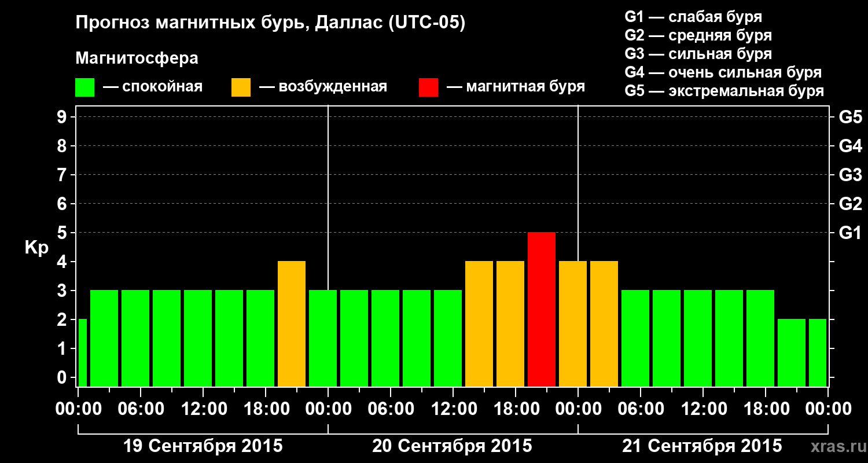The image size is (868, 463).
Task: Select the only orange bar on 19 September
Action: coord(292,324)
